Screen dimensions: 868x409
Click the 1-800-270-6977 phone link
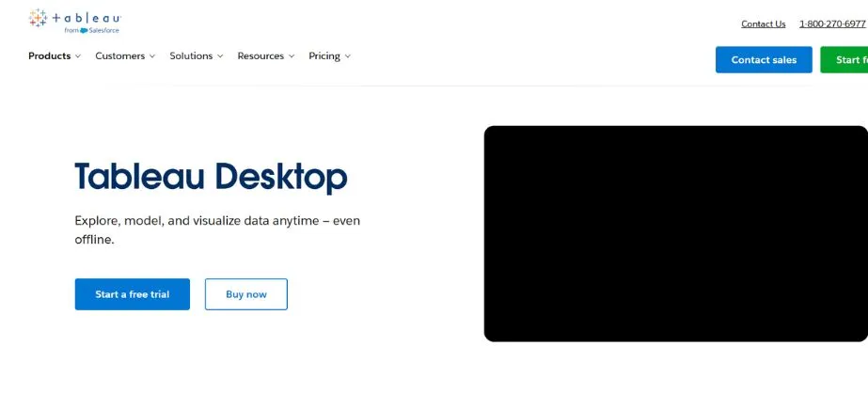(x=832, y=24)
